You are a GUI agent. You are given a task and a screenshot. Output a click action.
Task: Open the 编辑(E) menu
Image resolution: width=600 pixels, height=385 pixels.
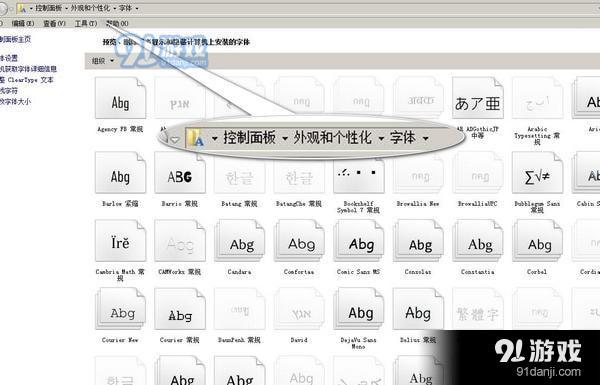23,24
